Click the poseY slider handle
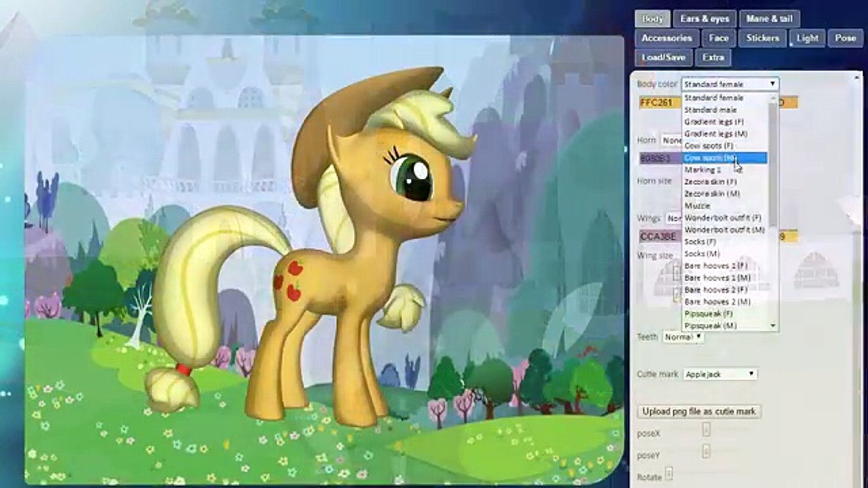Screen dimensions: 868x488 point(706,451)
